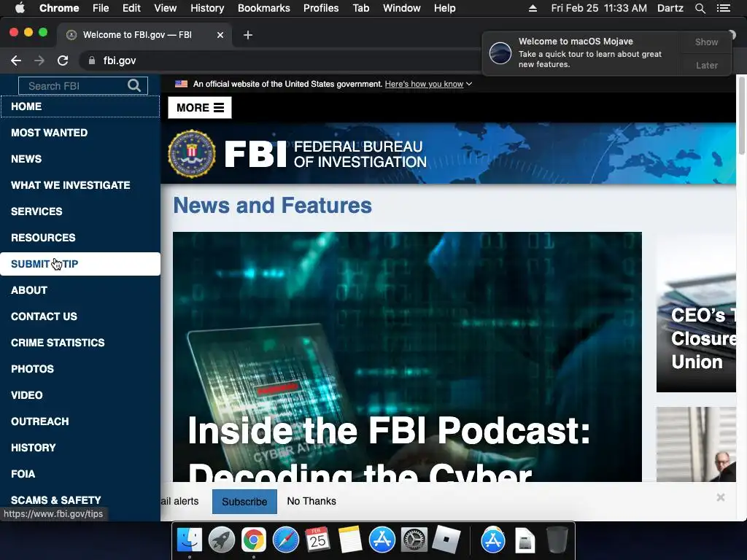Click the browser forward arrow

[39, 61]
